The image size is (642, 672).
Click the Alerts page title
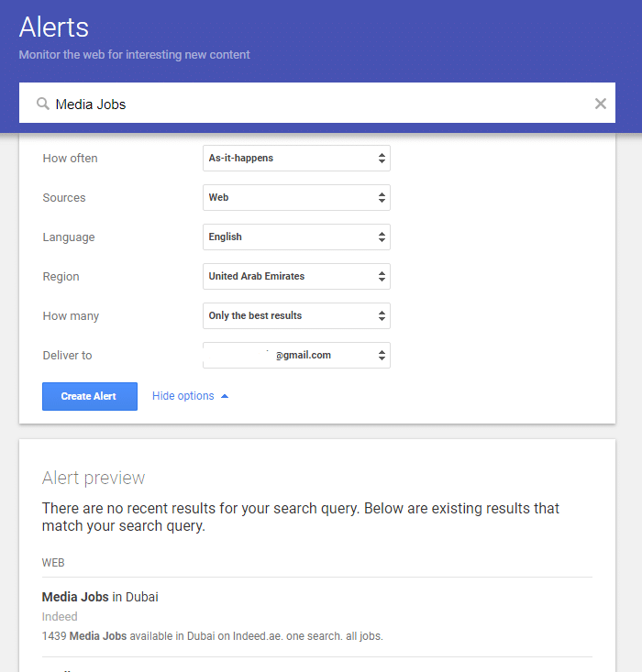(x=54, y=27)
